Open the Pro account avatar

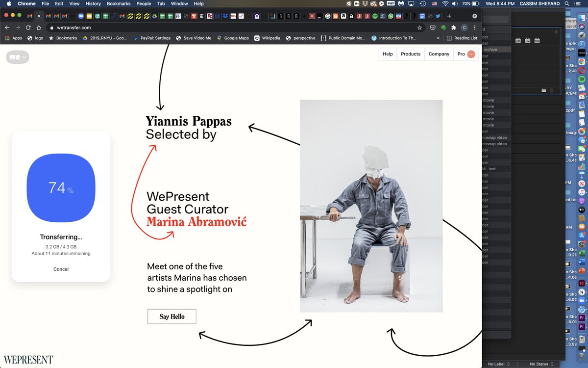click(x=471, y=54)
